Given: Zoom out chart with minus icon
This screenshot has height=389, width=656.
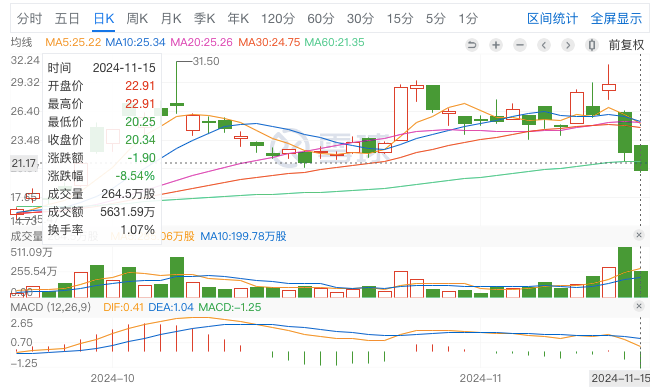Looking at the screenshot, I should 520,45.
